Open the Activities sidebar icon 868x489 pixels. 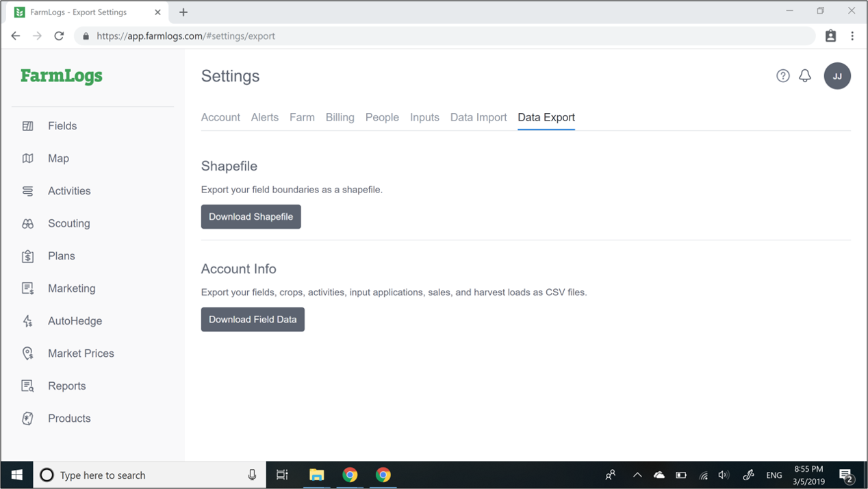pyautogui.click(x=27, y=191)
